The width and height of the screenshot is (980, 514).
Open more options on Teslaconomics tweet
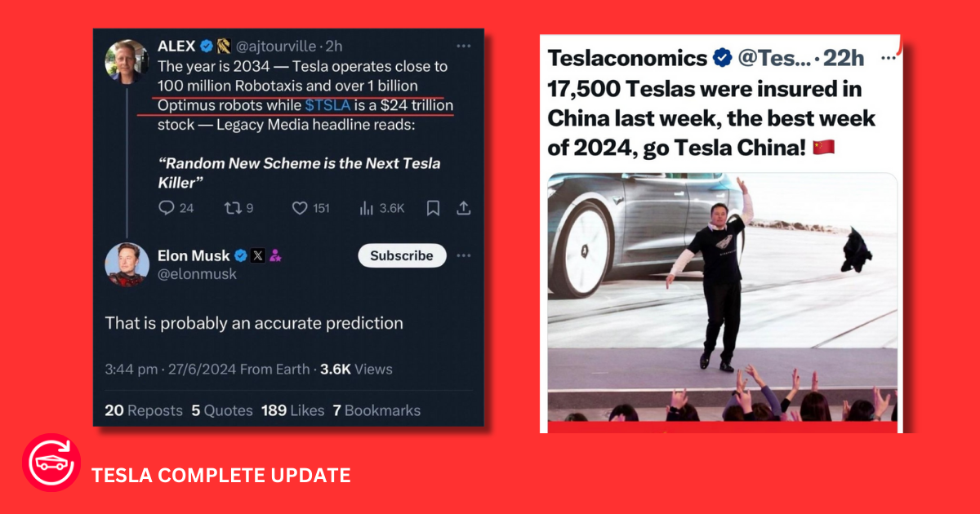(x=888, y=59)
